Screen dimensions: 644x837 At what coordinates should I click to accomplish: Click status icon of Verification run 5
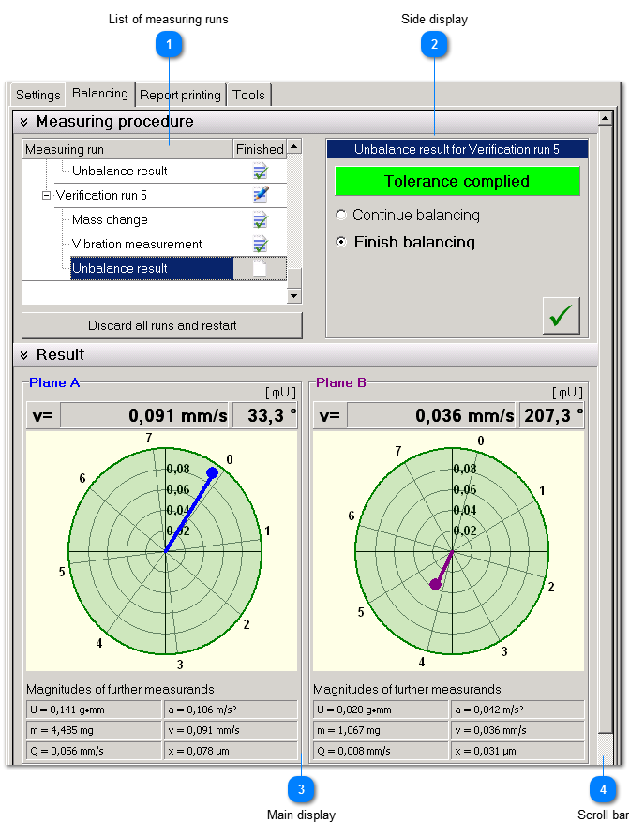click(260, 196)
